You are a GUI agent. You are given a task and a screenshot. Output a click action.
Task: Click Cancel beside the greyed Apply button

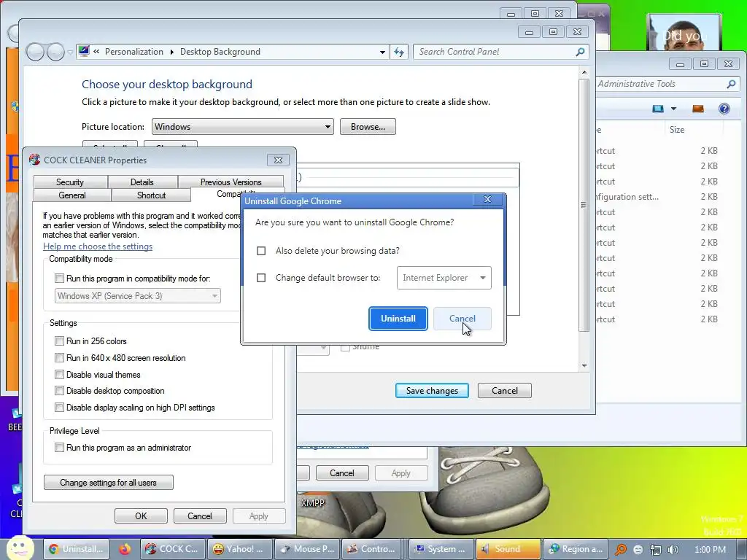[342, 472]
